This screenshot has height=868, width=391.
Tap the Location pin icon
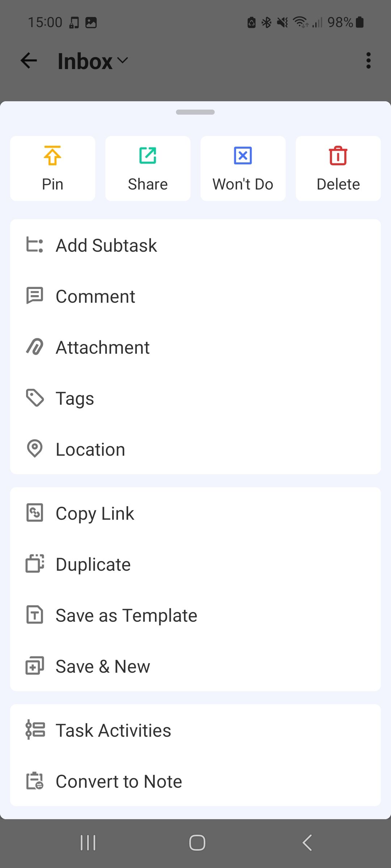click(x=35, y=449)
